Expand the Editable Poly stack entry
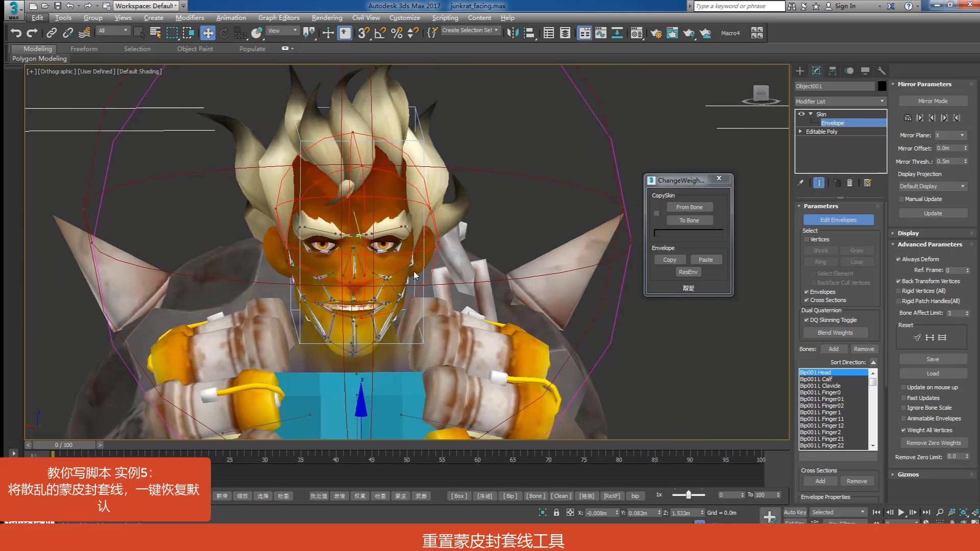 pos(800,132)
